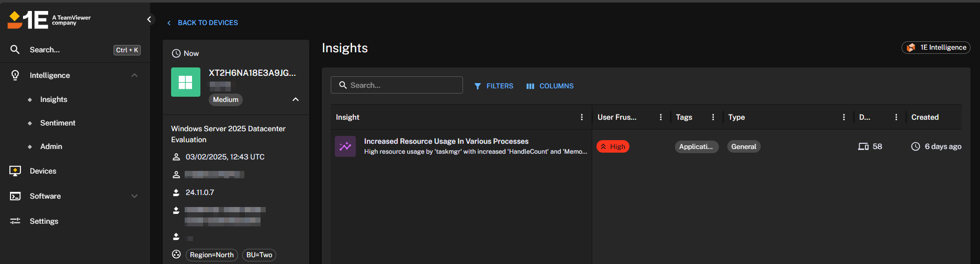Open the User Frustration column menu

click(661, 117)
